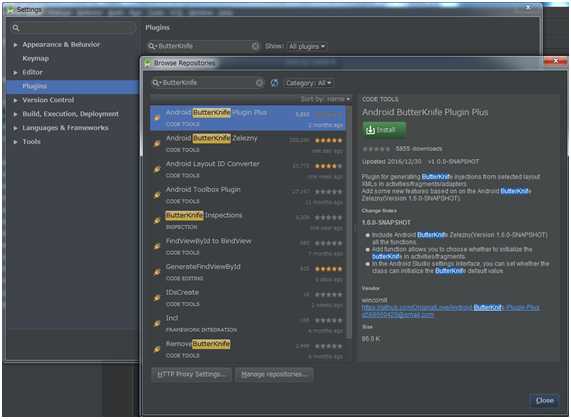The image size is (571, 419).
Task: Click the plugin icon beside Android Layout ID Converter
Action: (157, 169)
